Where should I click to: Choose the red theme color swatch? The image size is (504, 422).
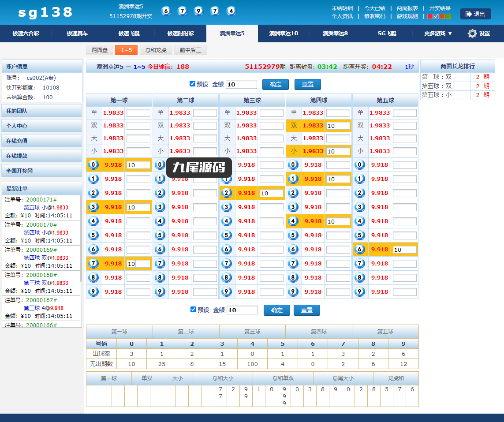tap(430, 16)
